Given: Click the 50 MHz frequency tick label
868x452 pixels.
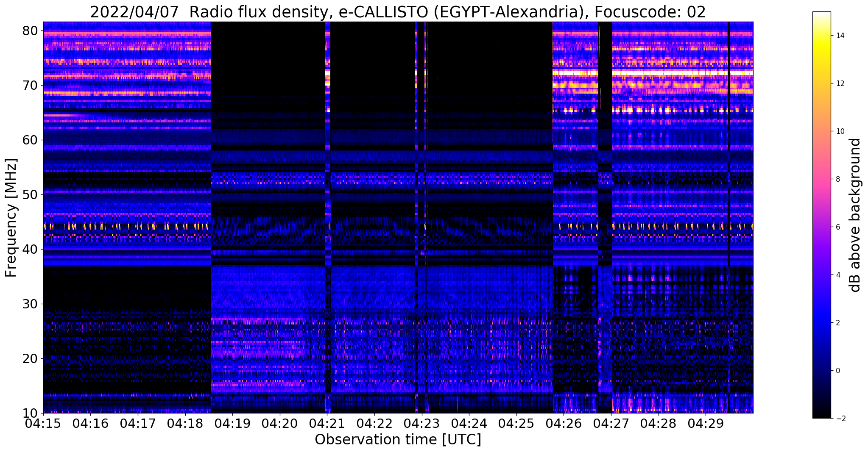Looking at the screenshot, I should (x=31, y=194).
